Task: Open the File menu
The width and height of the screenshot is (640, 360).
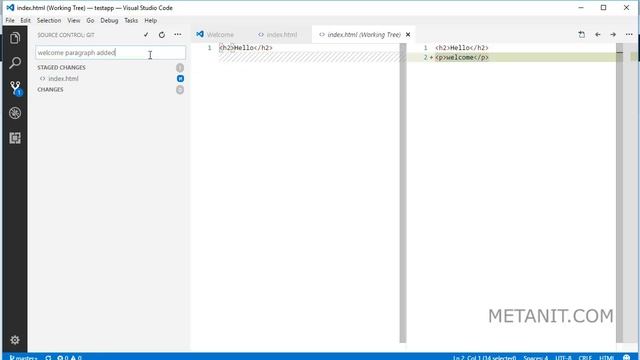Action: pos(10,20)
